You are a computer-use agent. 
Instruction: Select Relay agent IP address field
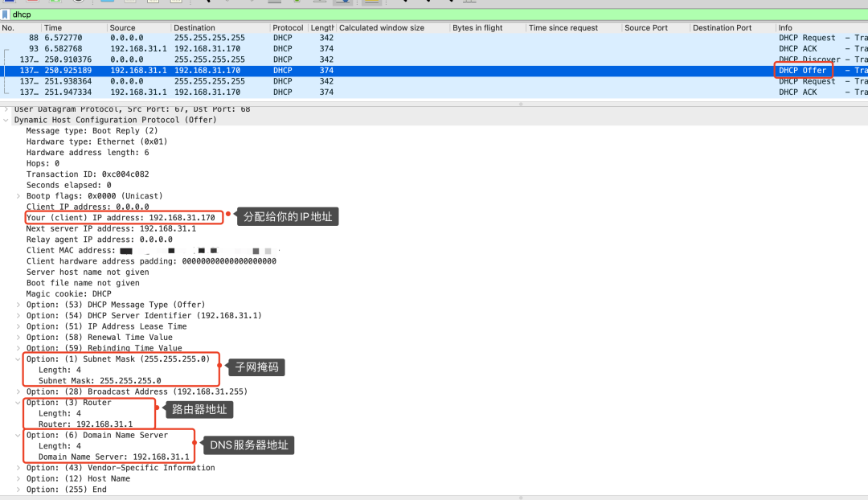pyautogui.click(x=99, y=240)
